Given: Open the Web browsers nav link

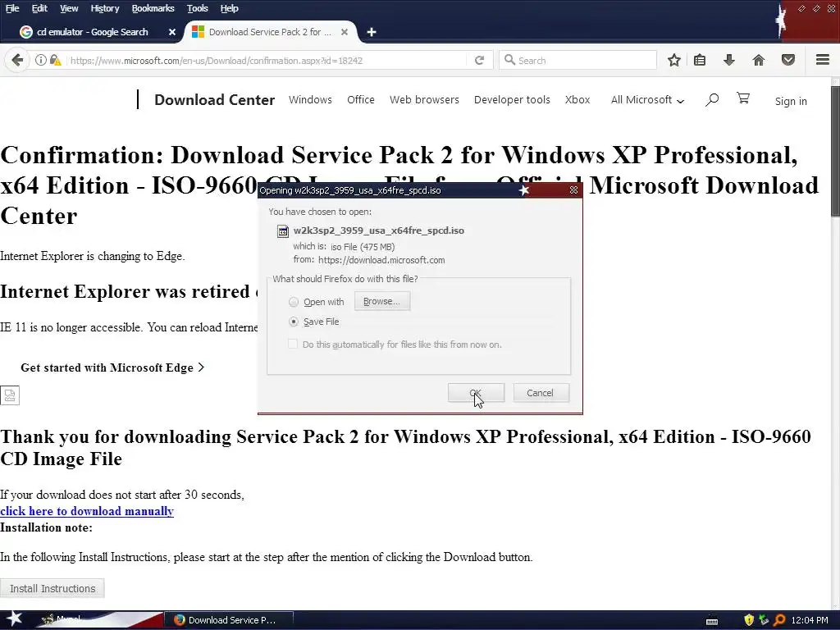Looking at the screenshot, I should click(424, 99).
